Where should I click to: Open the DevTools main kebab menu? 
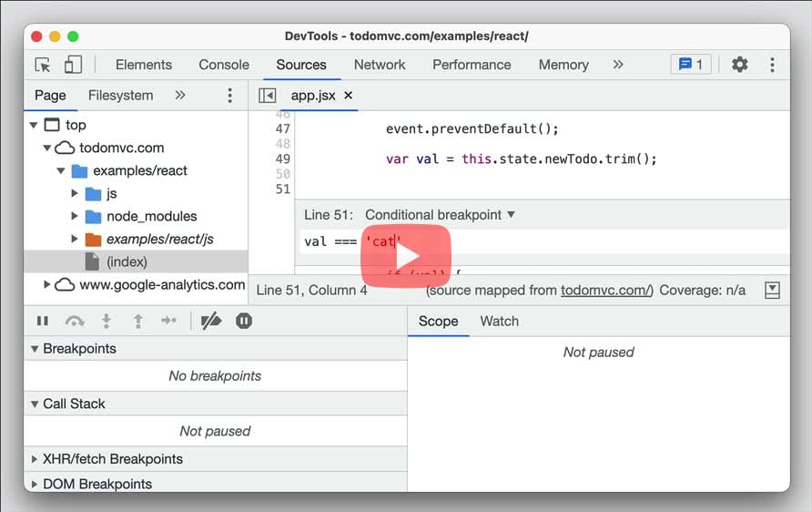(x=772, y=65)
